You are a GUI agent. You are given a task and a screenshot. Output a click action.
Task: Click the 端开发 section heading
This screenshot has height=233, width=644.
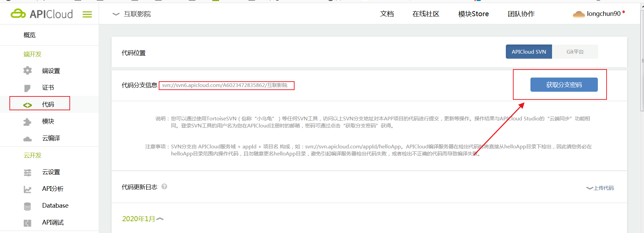pos(32,54)
